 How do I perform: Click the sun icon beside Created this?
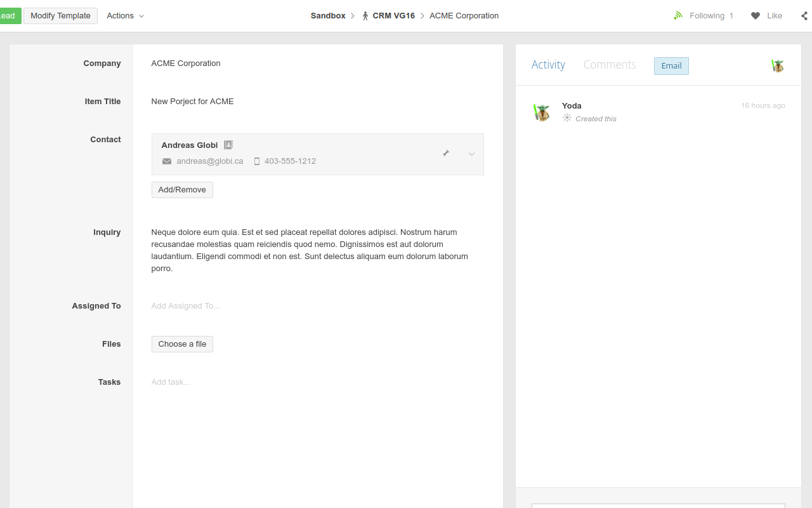(566, 118)
